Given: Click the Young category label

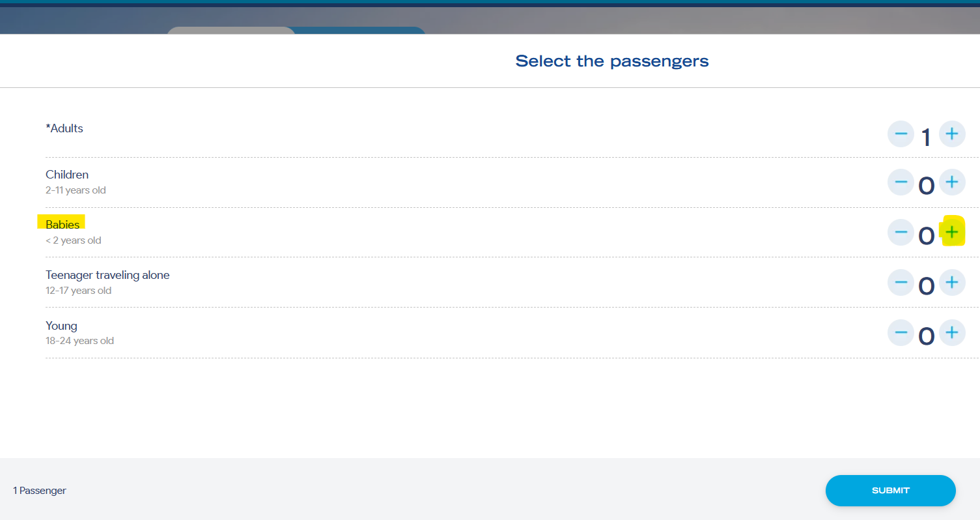Looking at the screenshot, I should coord(61,326).
